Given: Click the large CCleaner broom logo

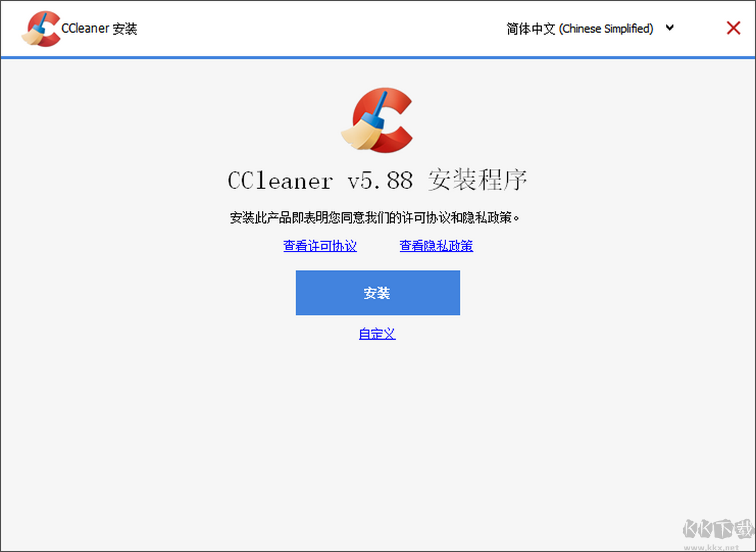Looking at the screenshot, I should pyautogui.click(x=377, y=120).
